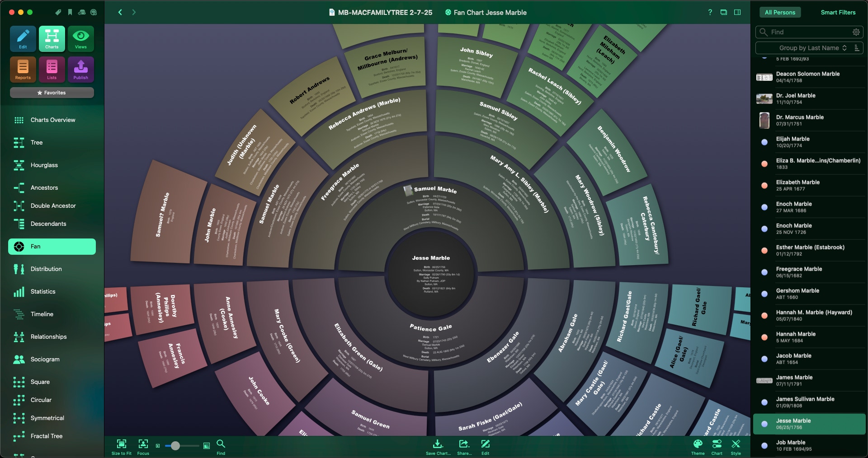Select Charts Overview in the sidebar
The height and width of the screenshot is (458, 868).
[x=52, y=120]
